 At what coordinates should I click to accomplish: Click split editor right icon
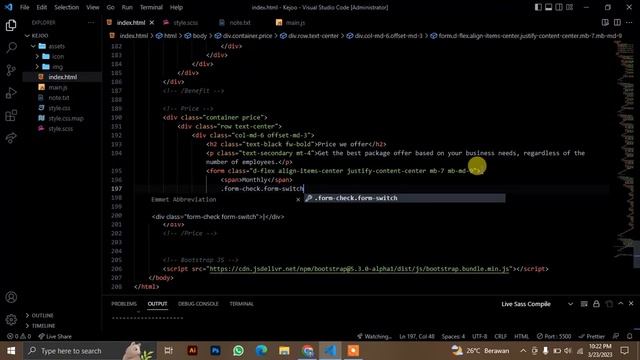pyautogui.click(x=617, y=22)
